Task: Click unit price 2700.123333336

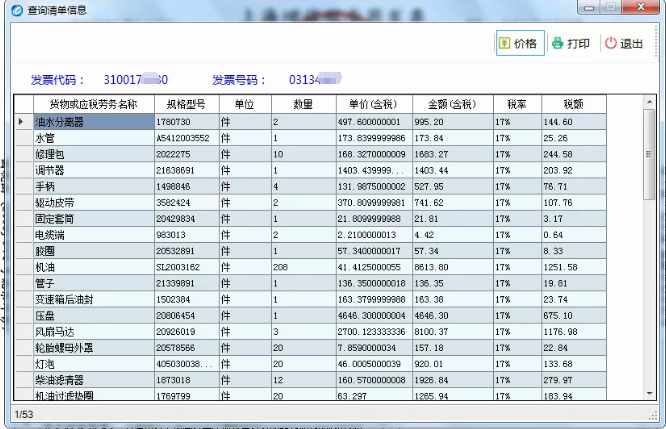Action: 374,332
